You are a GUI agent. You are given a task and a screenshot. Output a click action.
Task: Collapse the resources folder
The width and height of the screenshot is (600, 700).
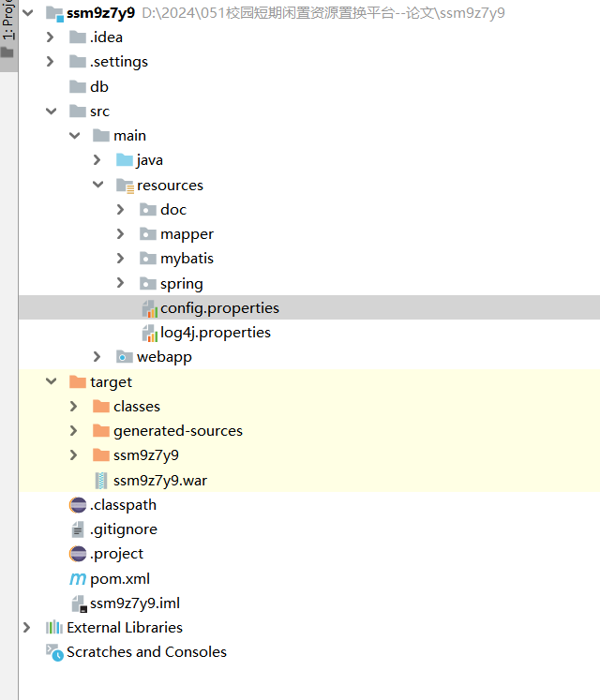point(97,185)
